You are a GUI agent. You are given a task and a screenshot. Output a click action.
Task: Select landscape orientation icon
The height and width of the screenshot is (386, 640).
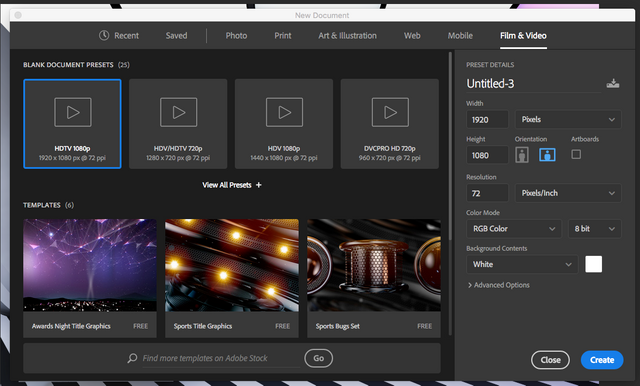[547, 155]
